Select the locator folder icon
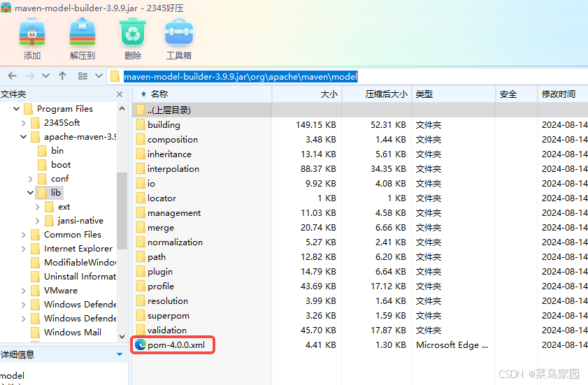 click(141, 198)
